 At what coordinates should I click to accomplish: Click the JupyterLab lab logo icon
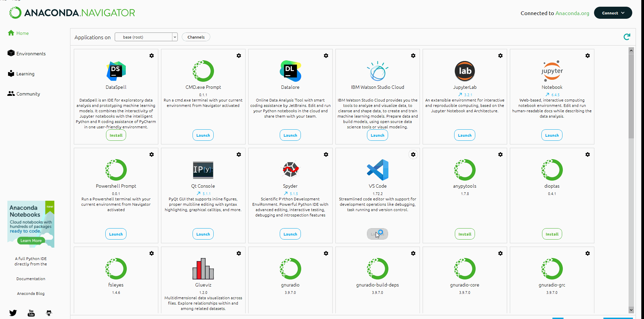pos(465,71)
